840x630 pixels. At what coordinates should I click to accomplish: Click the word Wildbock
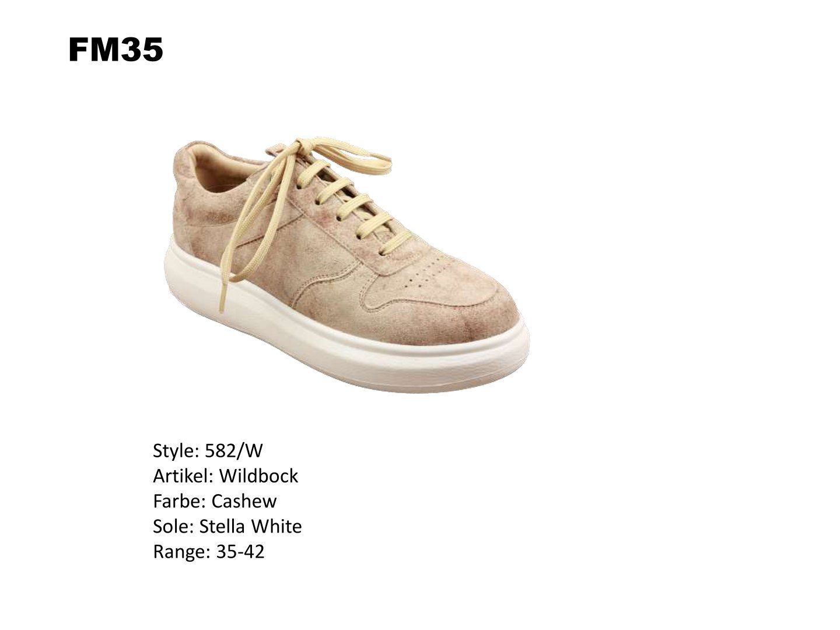[x=258, y=476]
